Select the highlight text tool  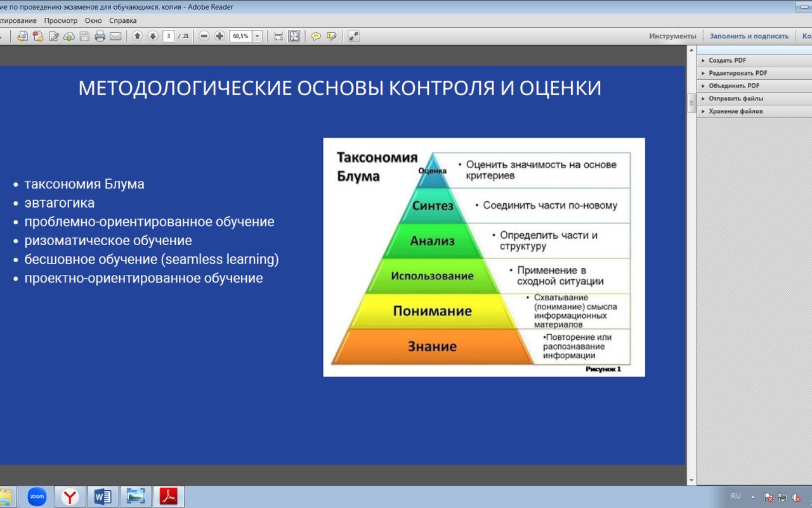[331, 36]
